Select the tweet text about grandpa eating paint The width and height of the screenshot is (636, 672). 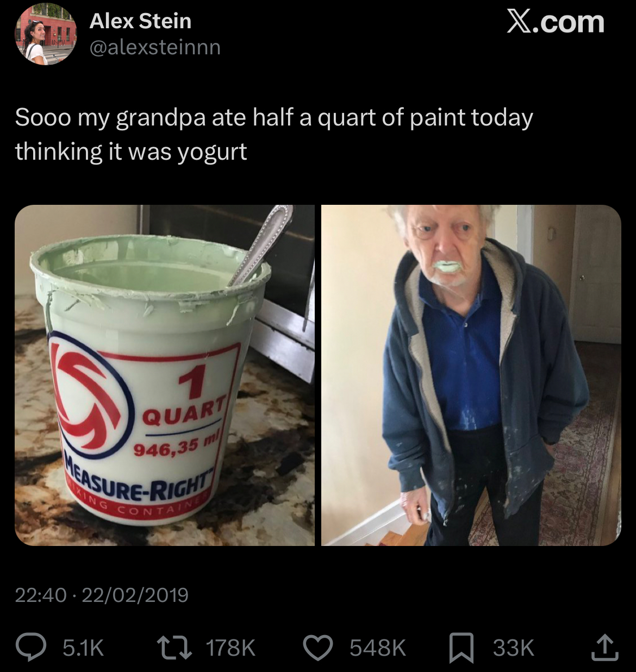point(274,135)
